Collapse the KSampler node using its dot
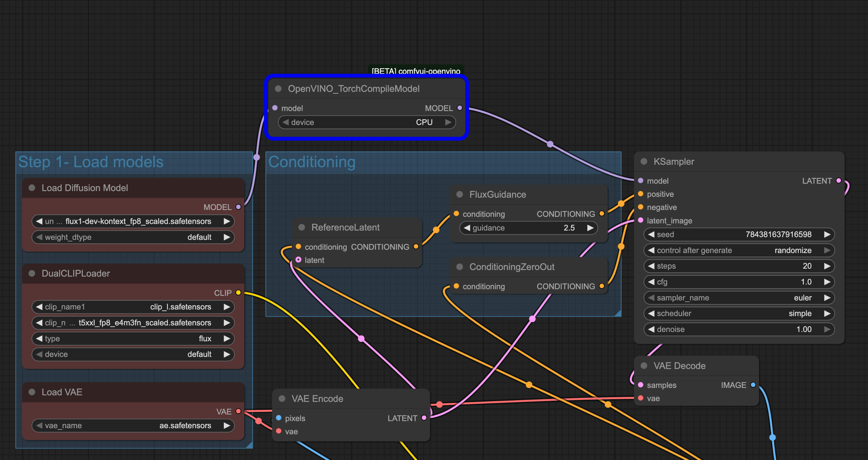Screen dimensions: 868x460 [x=644, y=162]
